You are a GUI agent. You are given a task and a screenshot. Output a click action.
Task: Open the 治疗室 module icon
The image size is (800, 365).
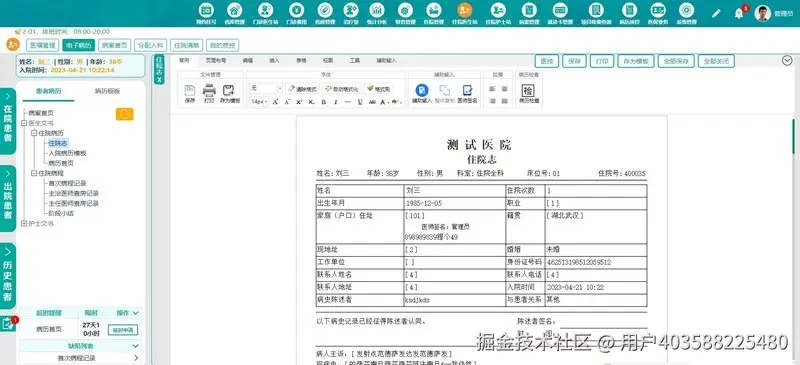click(x=351, y=10)
